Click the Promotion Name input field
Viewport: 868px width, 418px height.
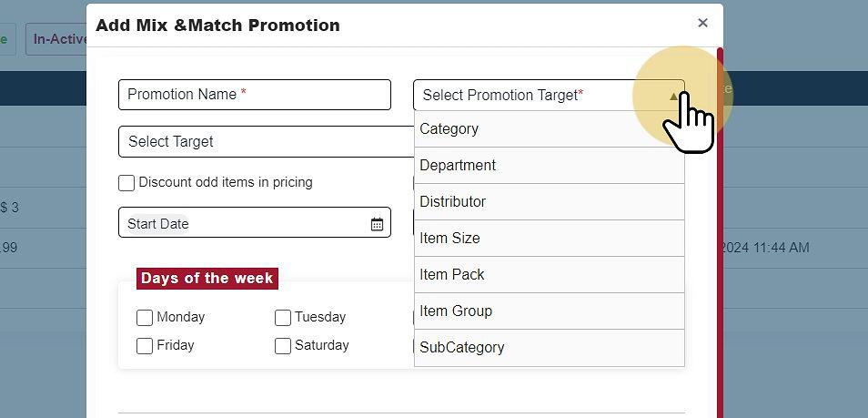255,95
